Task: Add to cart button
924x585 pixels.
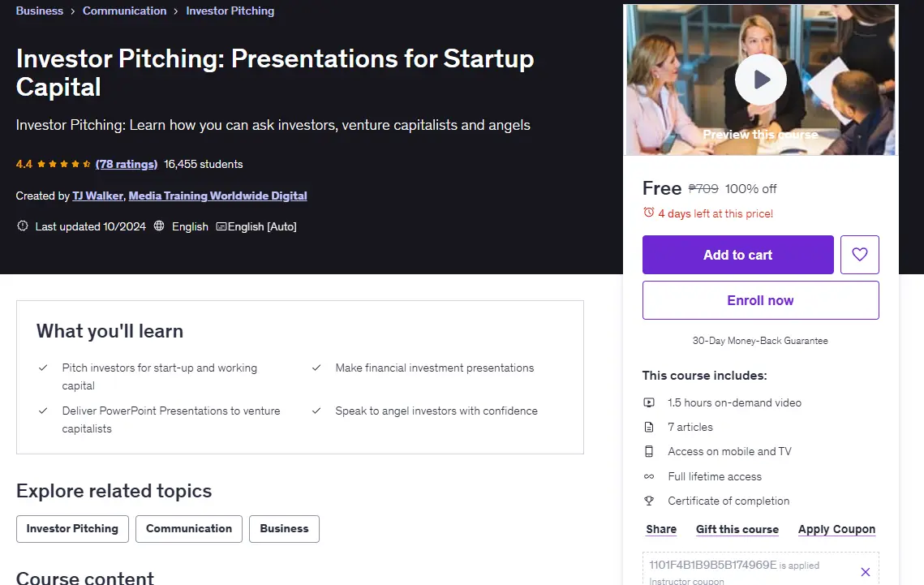Action: click(737, 255)
